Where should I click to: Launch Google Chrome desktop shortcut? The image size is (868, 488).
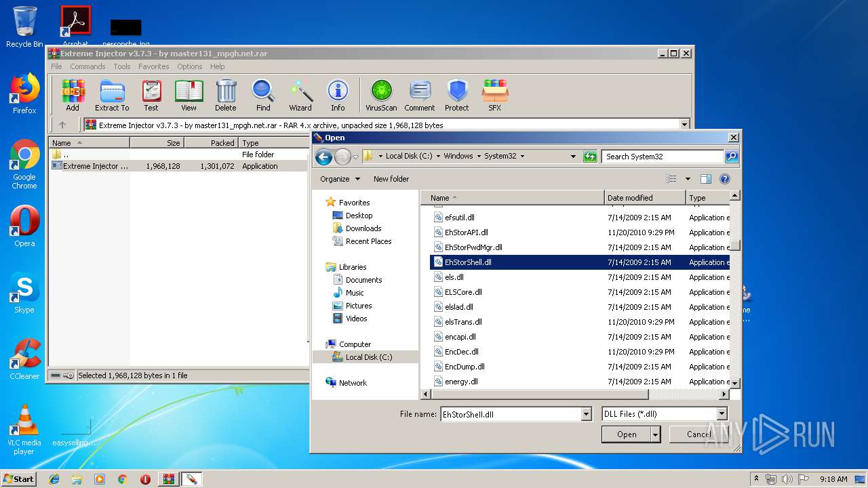pyautogui.click(x=24, y=164)
